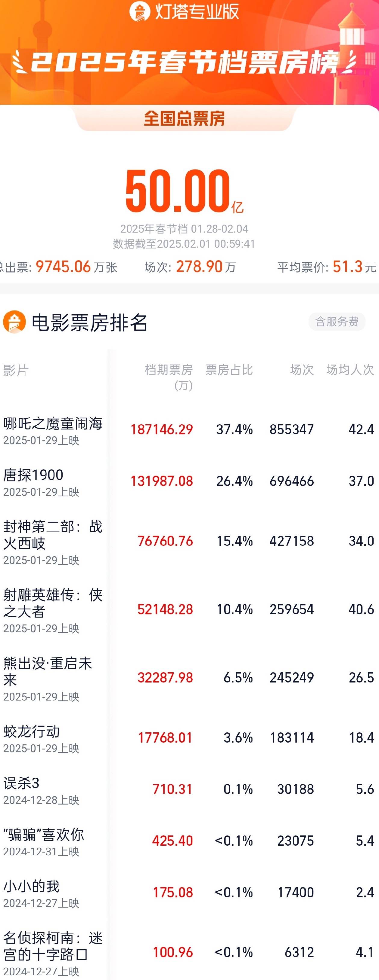The width and height of the screenshot is (379, 980).
Task: Tap the 灯塔专业版 logo icon at top
Action: tap(140, 11)
